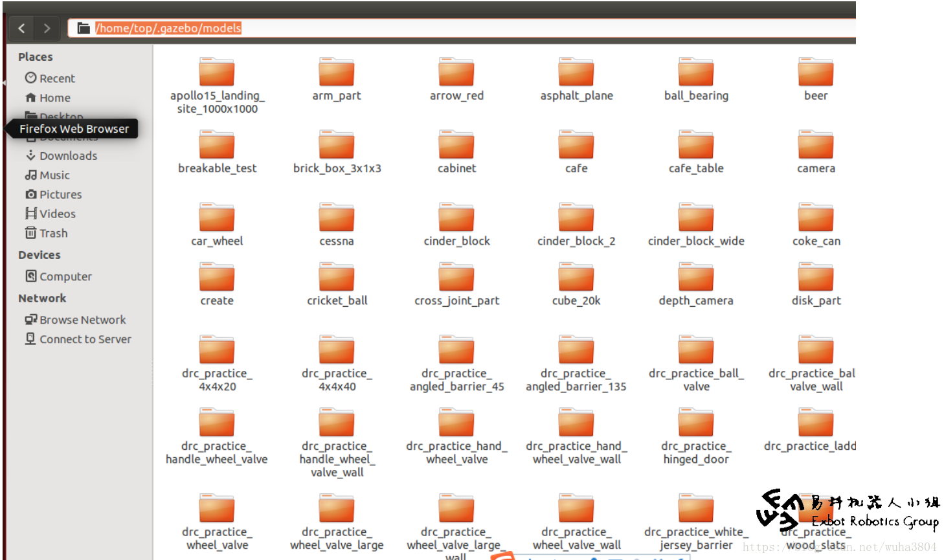This screenshot has height=560, width=944.
Task: Click the drc_practice_handle_wheel_valve label
Action: (x=217, y=453)
